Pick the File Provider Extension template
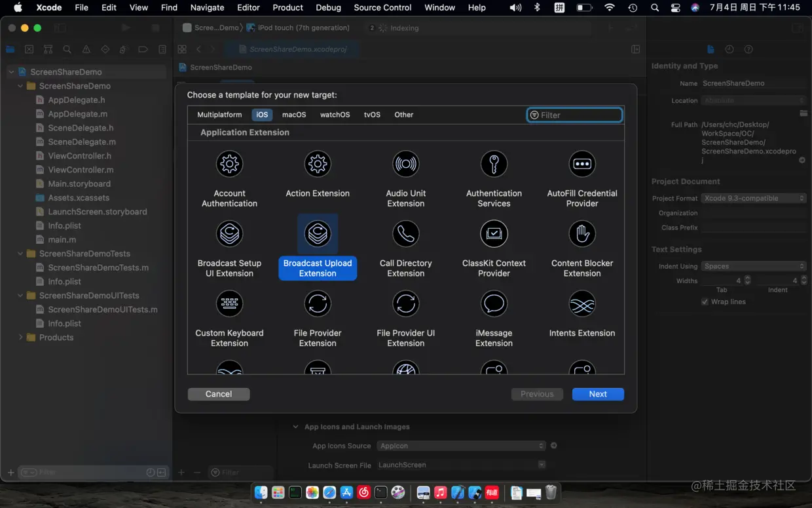 point(318,319)
